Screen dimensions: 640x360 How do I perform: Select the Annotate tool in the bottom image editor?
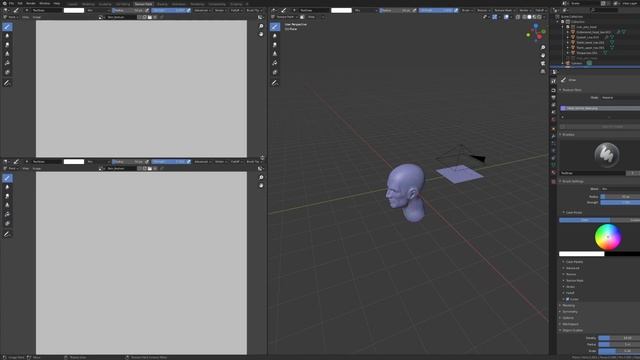[7, 234]
